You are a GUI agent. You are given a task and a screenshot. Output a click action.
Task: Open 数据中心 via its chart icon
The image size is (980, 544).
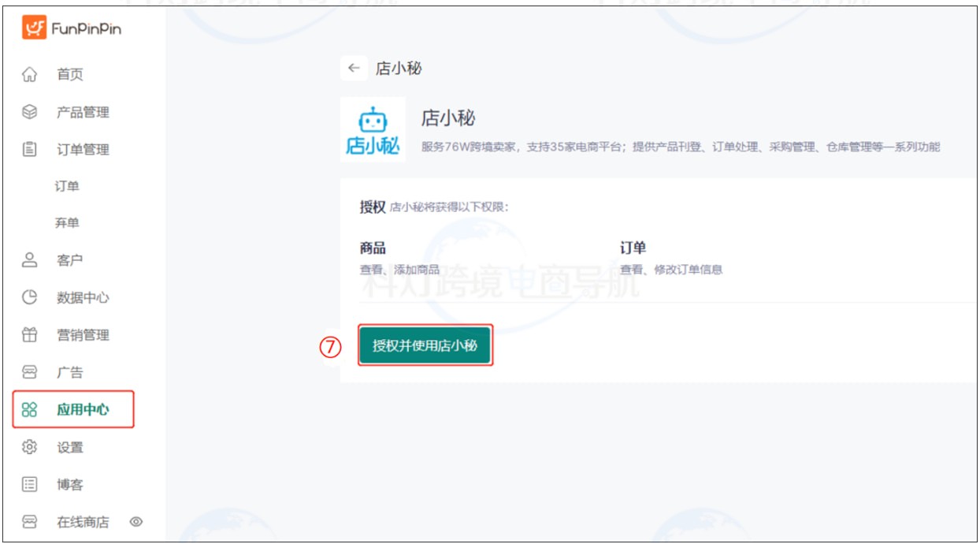click(28, 297)
